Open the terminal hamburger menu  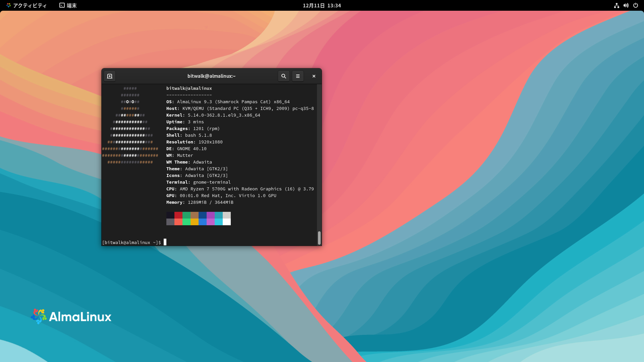coord(298,76)
